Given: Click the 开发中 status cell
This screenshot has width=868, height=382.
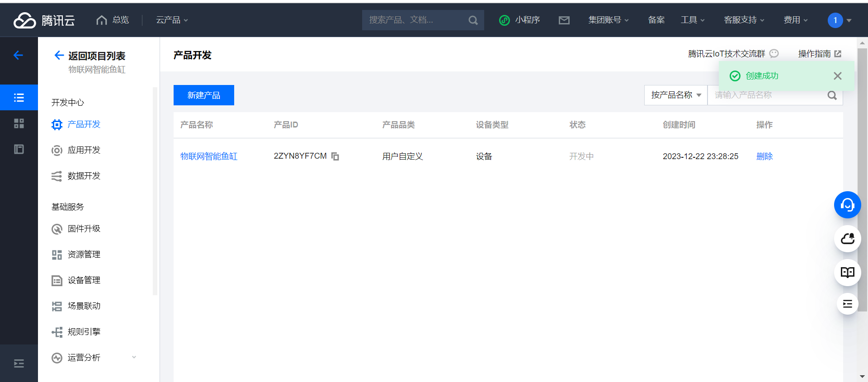Looking at the screenshot, I should (581, 156).
